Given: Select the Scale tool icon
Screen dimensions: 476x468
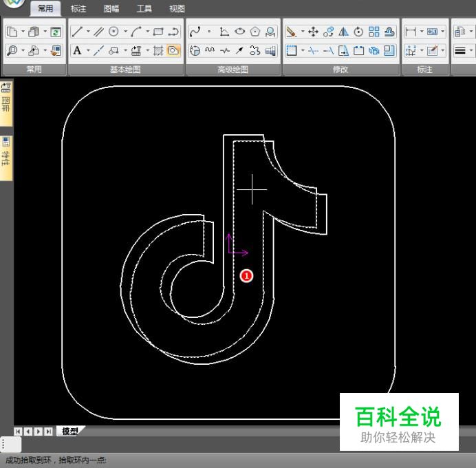Looking at the screenshot, I should [x=389, y=50].
